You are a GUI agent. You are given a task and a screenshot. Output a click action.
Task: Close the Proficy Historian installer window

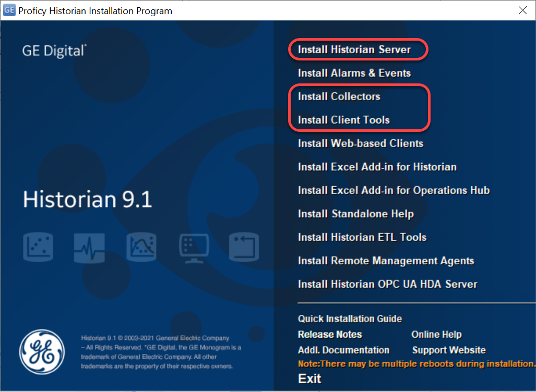click(x=522, y=10)
